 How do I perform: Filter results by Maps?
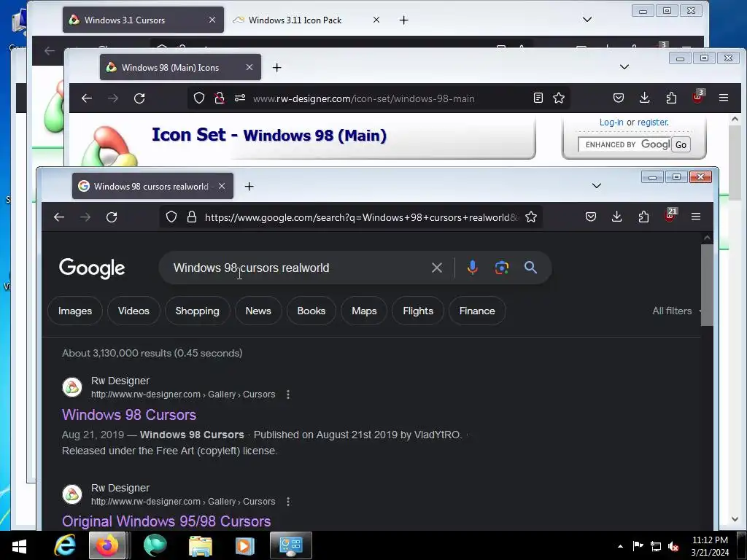[x=364, y=311]
